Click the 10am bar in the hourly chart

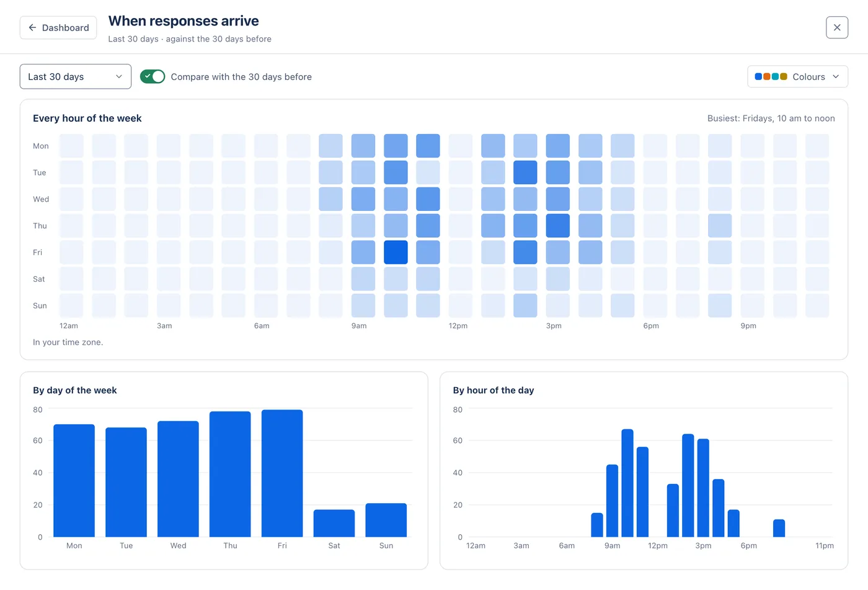point(627,483)
